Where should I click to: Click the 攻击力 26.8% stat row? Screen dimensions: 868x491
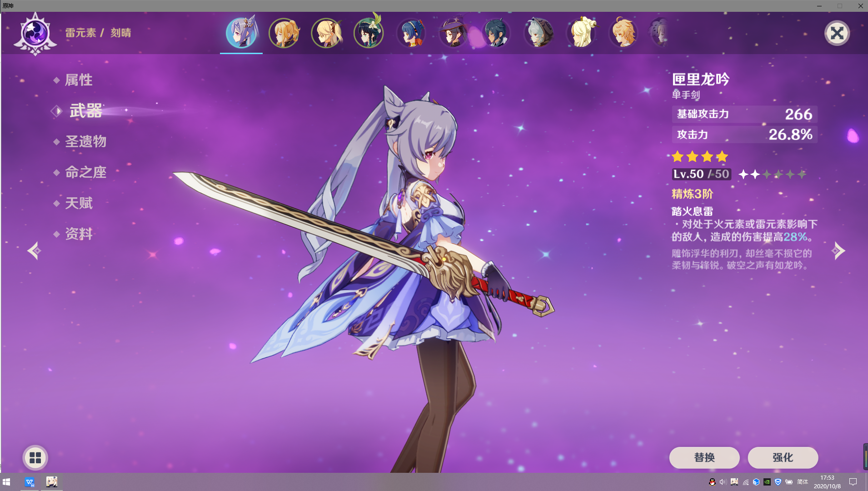[744, 135]
